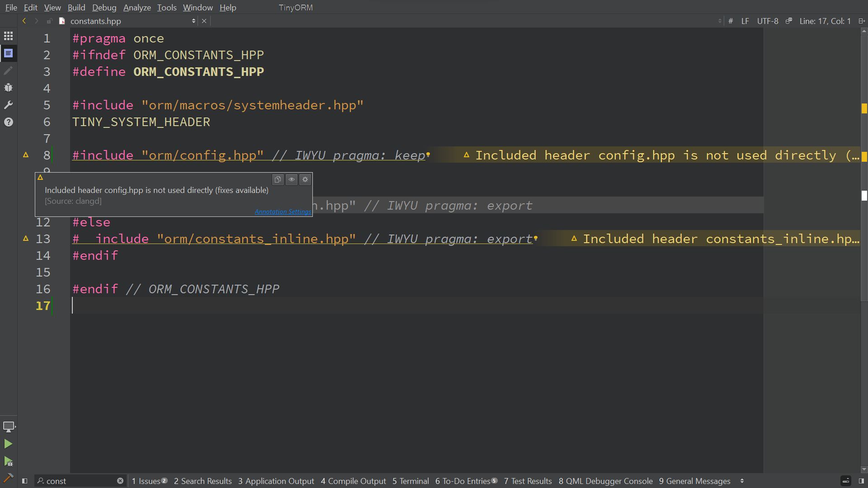The image size is (868, 488).
Task: Toggle annotation visibility with the eye icon
Action: coord(292,179)
